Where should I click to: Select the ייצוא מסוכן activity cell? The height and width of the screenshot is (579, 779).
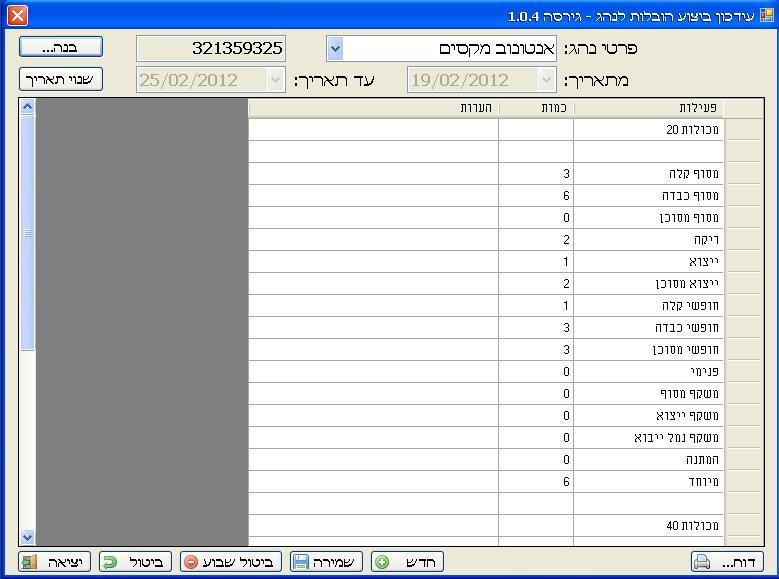[648, 284]
